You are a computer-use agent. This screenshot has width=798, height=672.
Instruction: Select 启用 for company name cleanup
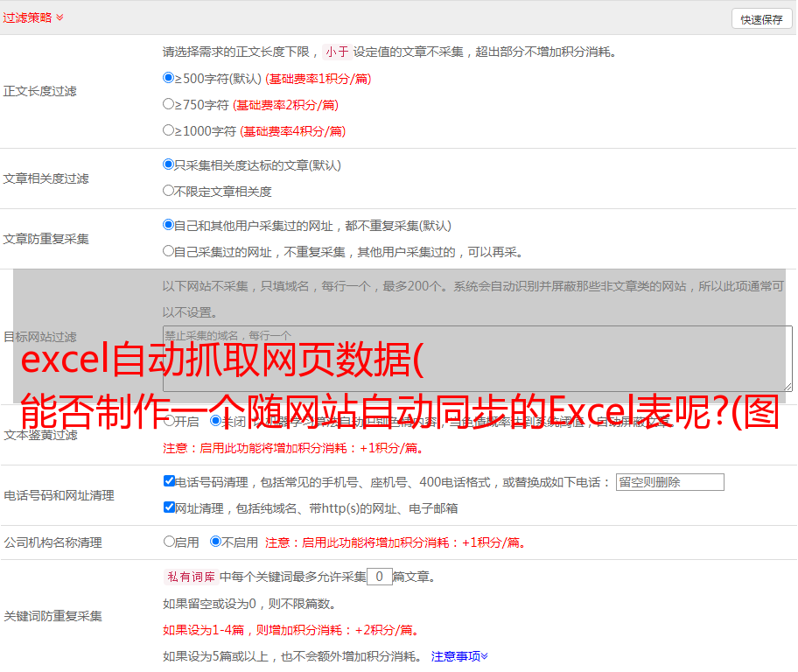tap(169, 541)
